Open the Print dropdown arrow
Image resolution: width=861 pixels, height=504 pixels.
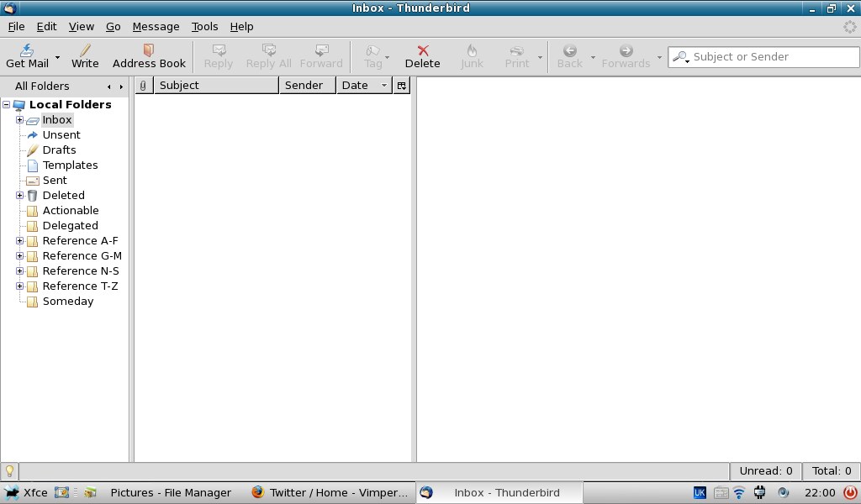point(540,57)
